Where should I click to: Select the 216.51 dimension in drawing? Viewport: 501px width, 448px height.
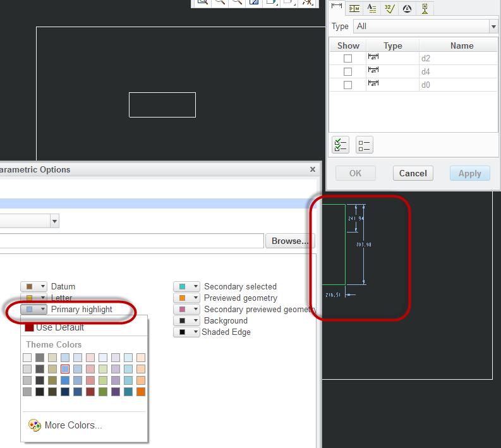coord(333,295)
